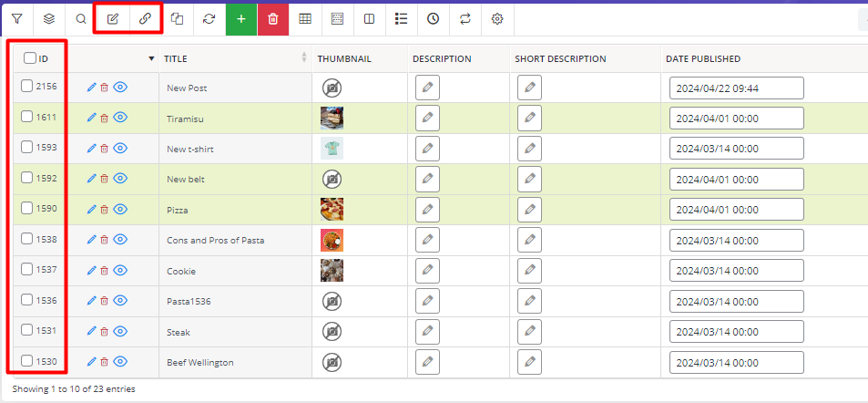
Task: Select the checkbox for row 1538
Action: 26,239
